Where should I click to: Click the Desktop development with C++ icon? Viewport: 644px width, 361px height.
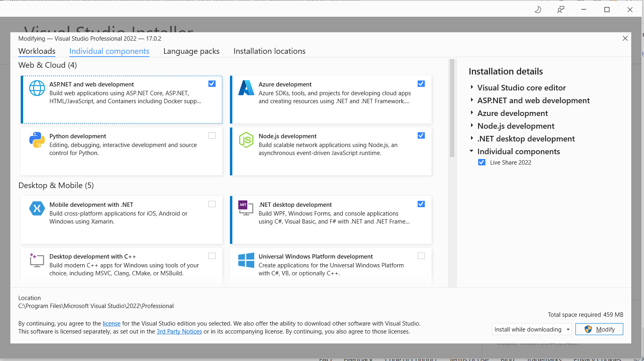pos(37,260)
